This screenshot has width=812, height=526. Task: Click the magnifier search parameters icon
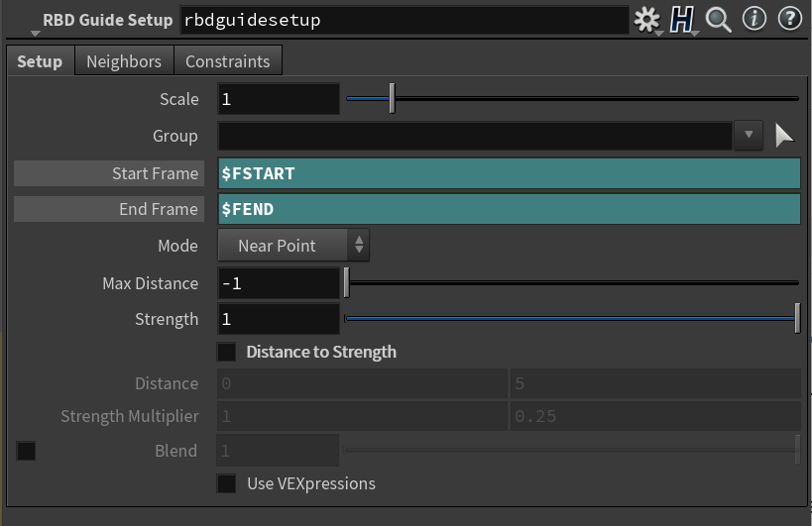pyautogui.click(x=718, y=19)
